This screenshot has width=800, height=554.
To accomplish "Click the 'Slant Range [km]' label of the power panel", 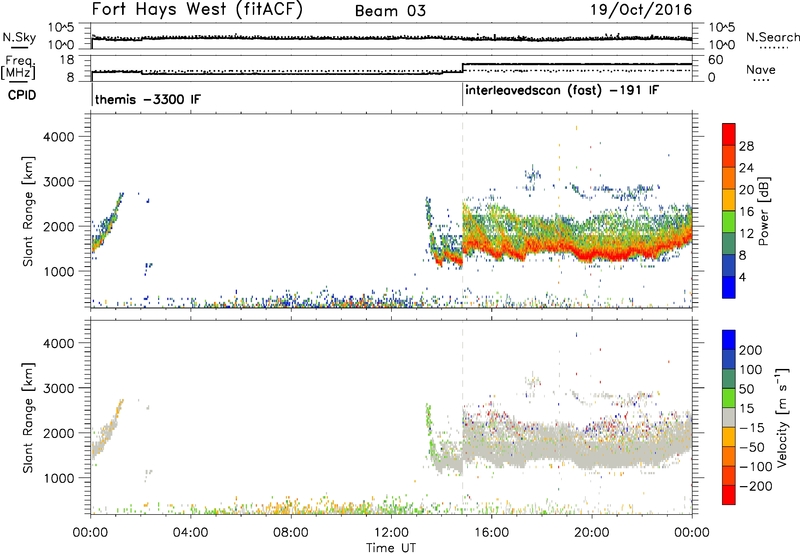I will [x=28, y=211].
